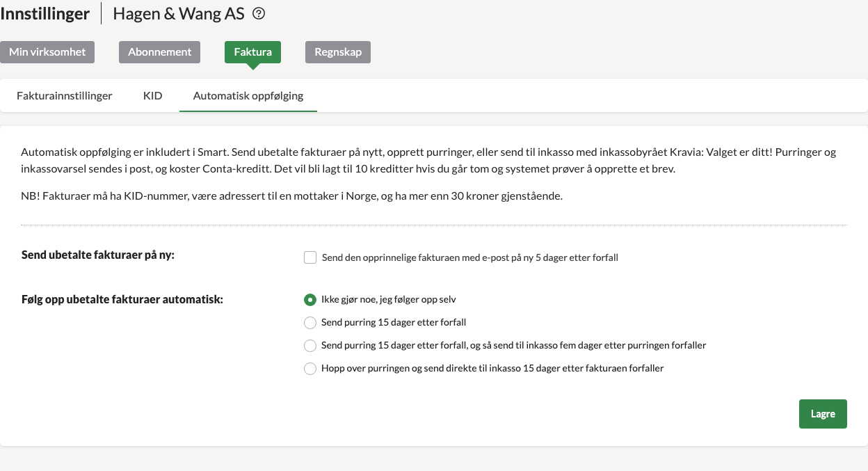The image size is (868, 471).
Task: Click the 'Send ubetalte fakturaer på ny:' label
Action: click(98, 255)
